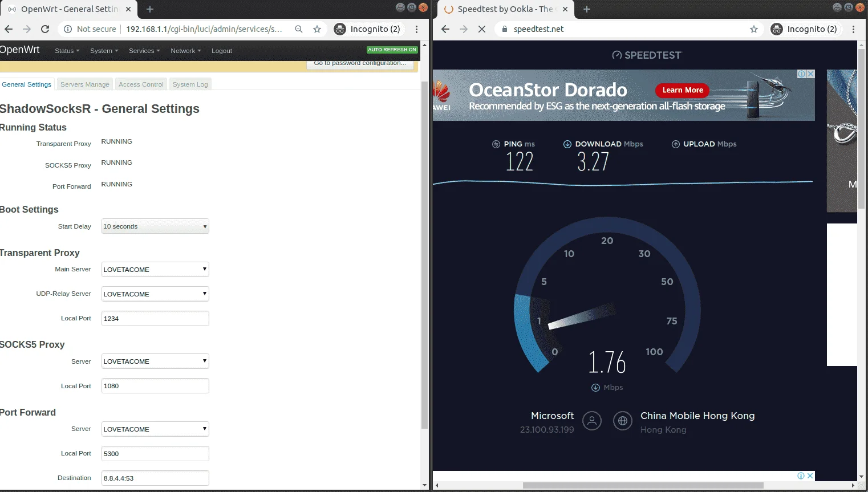Expand the Status menu in OpenWrt
The height and width of the screenshot is (492, 868).
pyautogui.click(x=67, y=51)
